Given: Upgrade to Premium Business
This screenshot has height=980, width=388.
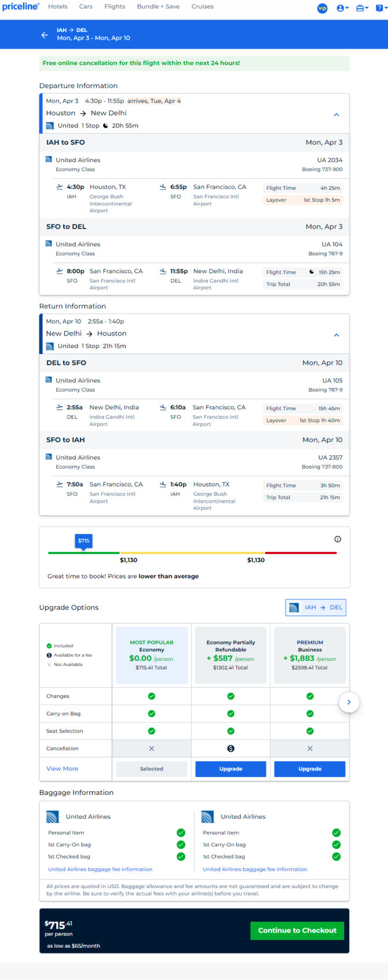Looking at the screenshot, I should [x=310, y=769].
